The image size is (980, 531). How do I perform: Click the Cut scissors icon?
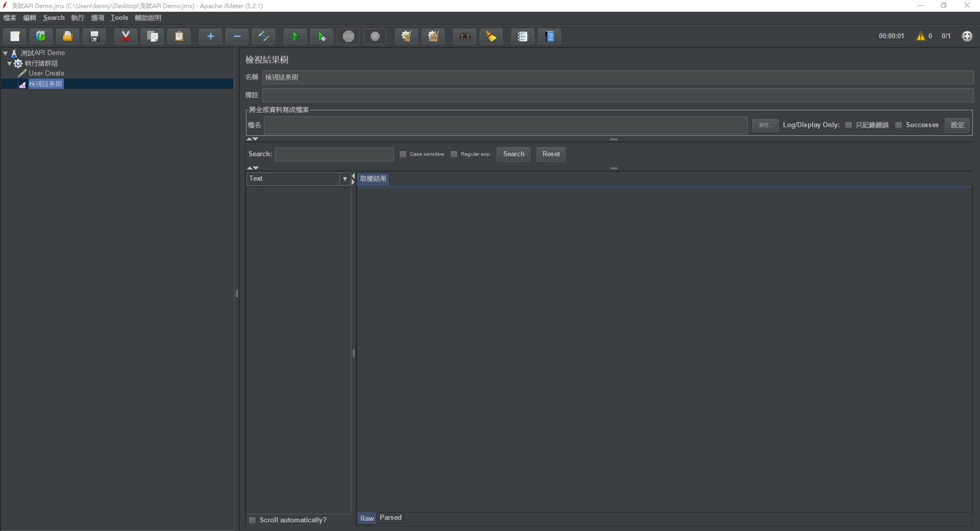126,36
